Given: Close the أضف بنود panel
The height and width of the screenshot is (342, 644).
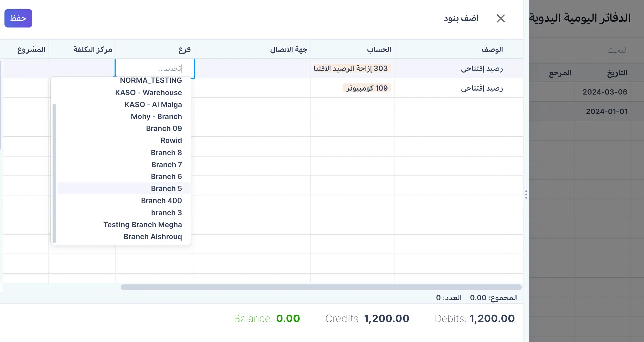Looking at the screenshot, I should pos(500,18).
